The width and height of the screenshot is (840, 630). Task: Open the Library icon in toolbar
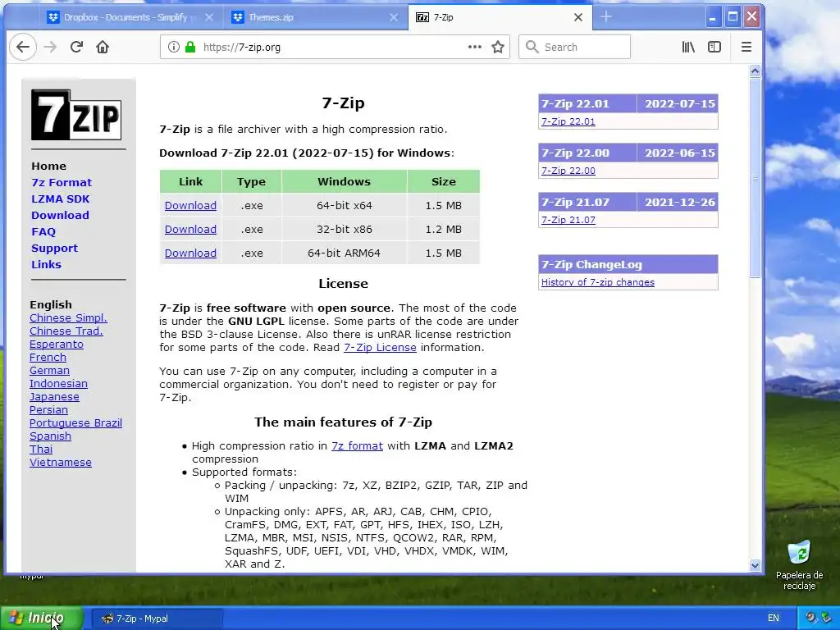688,47
